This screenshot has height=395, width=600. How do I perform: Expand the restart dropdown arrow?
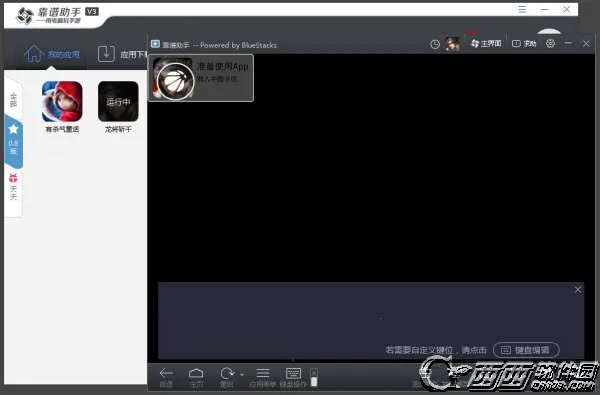(x=242, y=374)
